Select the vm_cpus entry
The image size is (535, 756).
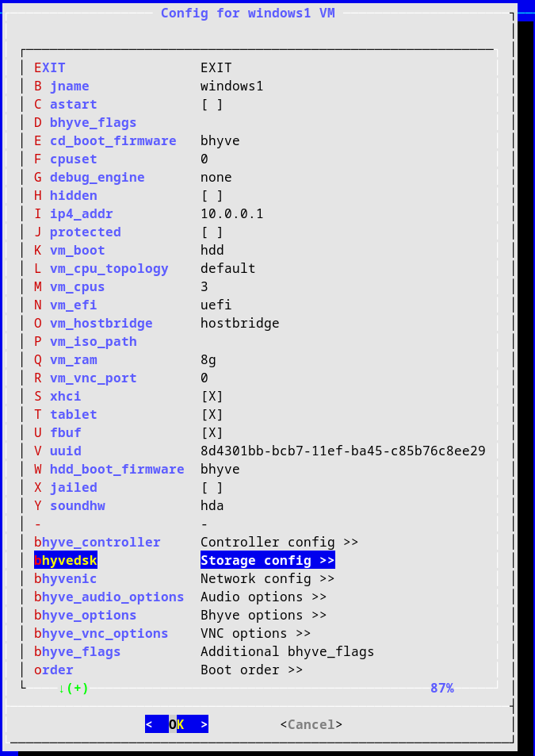pyautogui.click(x=76, y=287)
